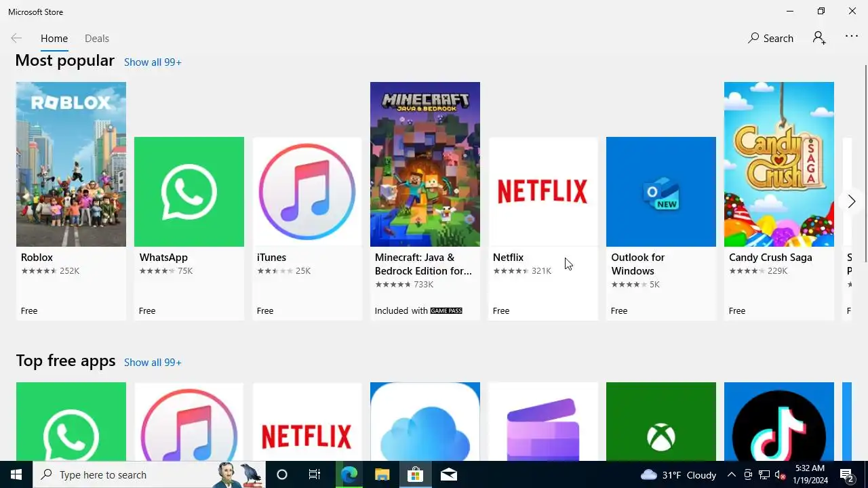Click the Search magnifier button
The image size is (868, 488).
pos(770,38)
